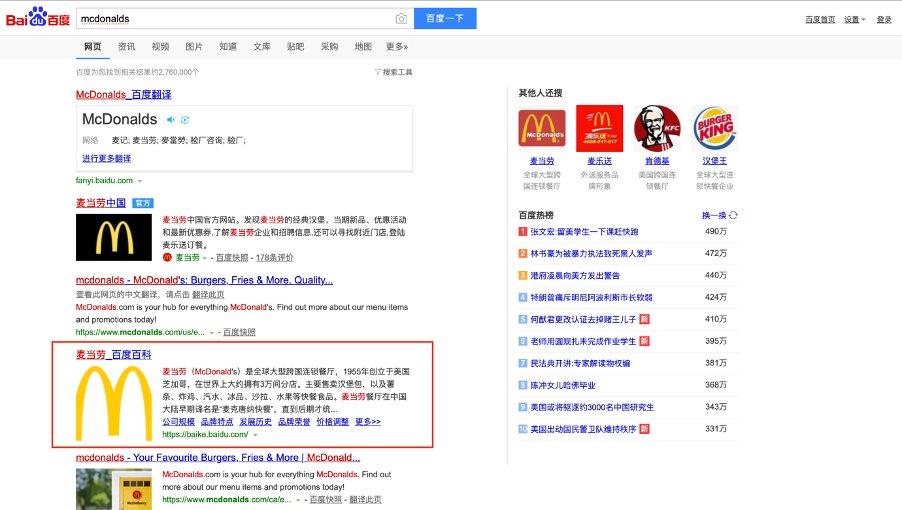Image resolution: width=902 pixels, height=510 pixels.
Task: Open the 麦当劳中国 result title
Action: [x=101, y=202]
